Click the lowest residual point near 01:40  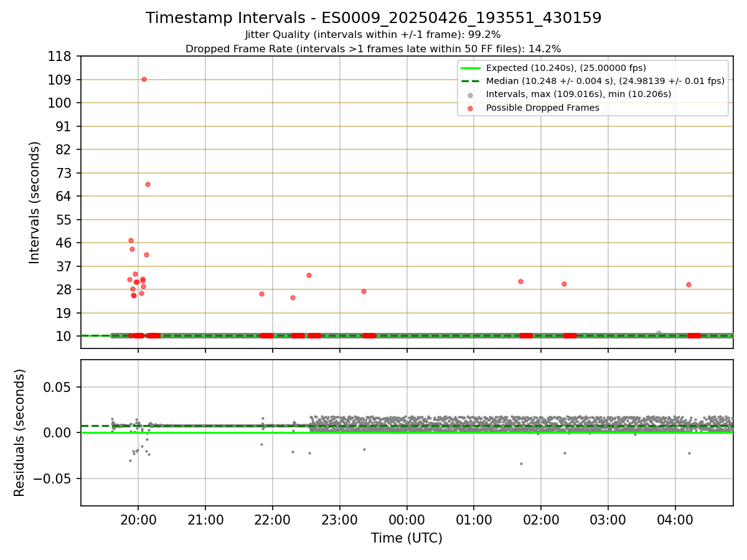(x=521, y=464)
